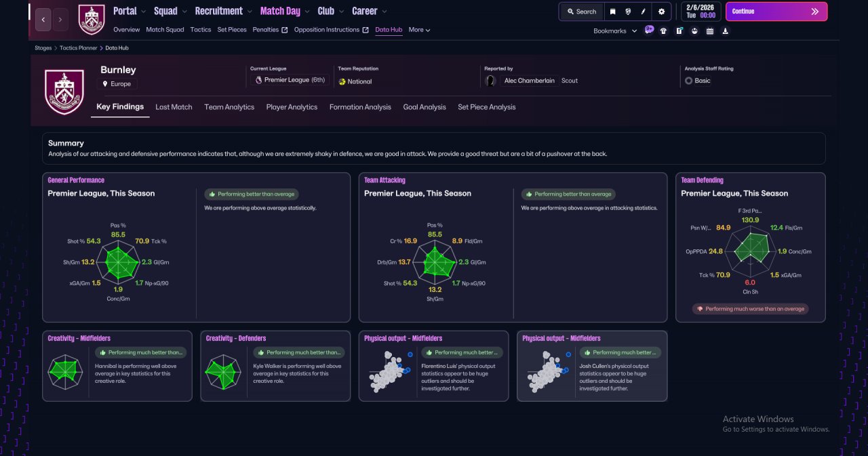Open the Team Defending card heading
Screen dimensions: 868x456
point(702,180)
